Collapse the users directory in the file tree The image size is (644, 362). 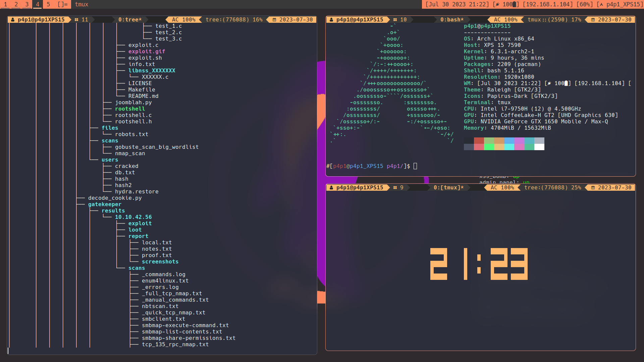[x=110, y=160]
